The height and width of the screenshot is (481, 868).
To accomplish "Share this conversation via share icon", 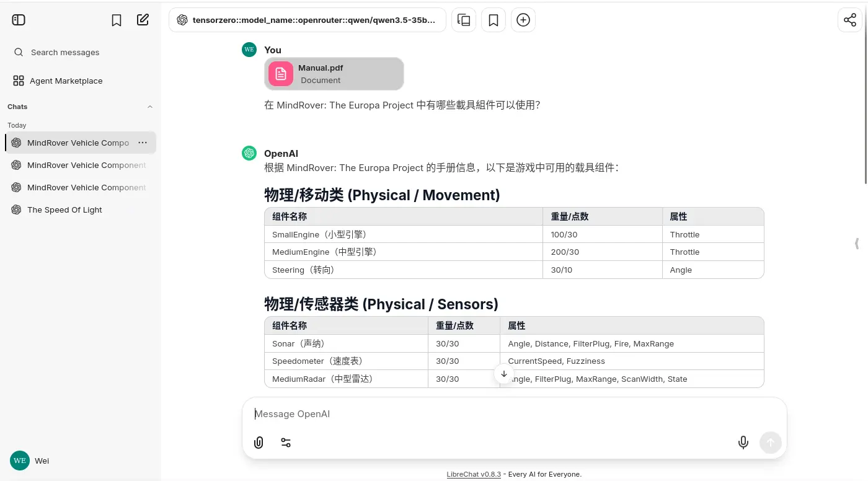I will 849,20.
